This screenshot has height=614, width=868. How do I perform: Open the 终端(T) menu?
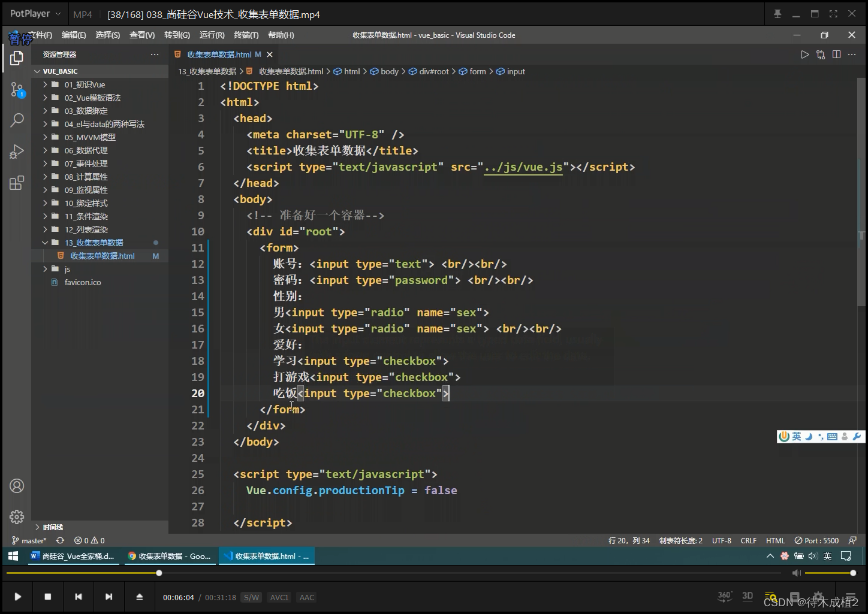click(246, 35)
